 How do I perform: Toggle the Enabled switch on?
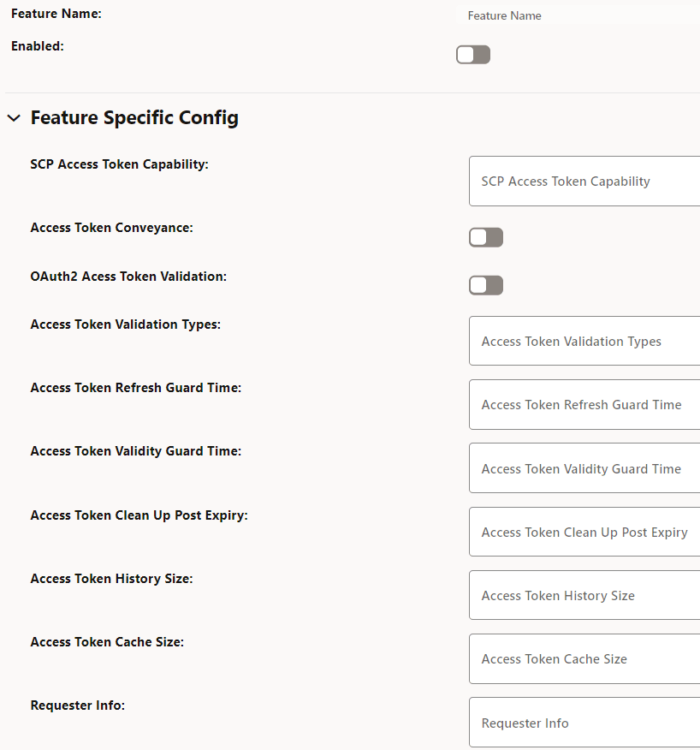tap(472, 54)
